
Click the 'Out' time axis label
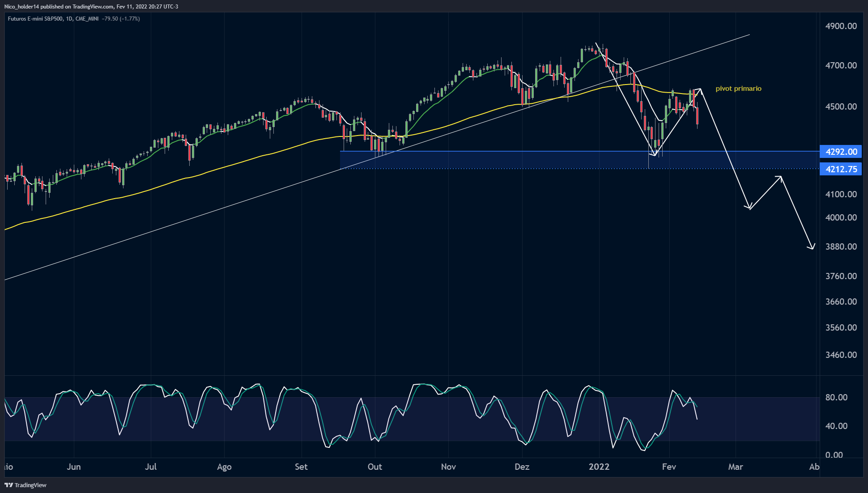374,467
